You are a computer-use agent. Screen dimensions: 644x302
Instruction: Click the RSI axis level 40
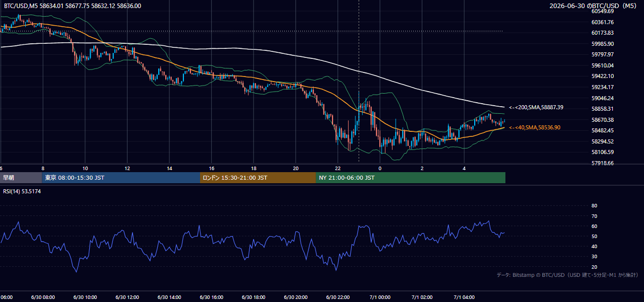[594, 246]
